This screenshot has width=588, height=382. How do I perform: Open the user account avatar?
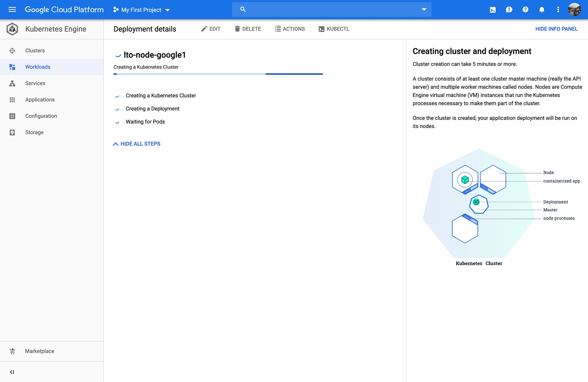click(574, 10)
